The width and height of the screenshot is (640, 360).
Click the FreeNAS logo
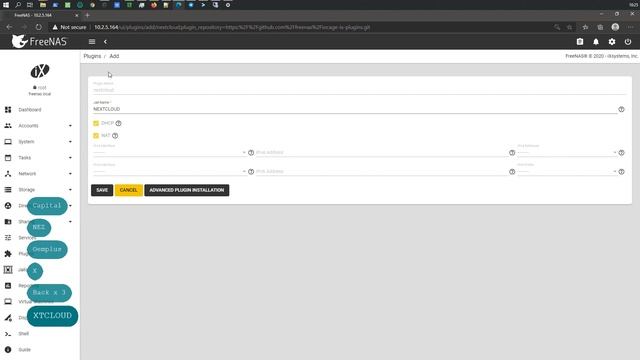[39, 41]
